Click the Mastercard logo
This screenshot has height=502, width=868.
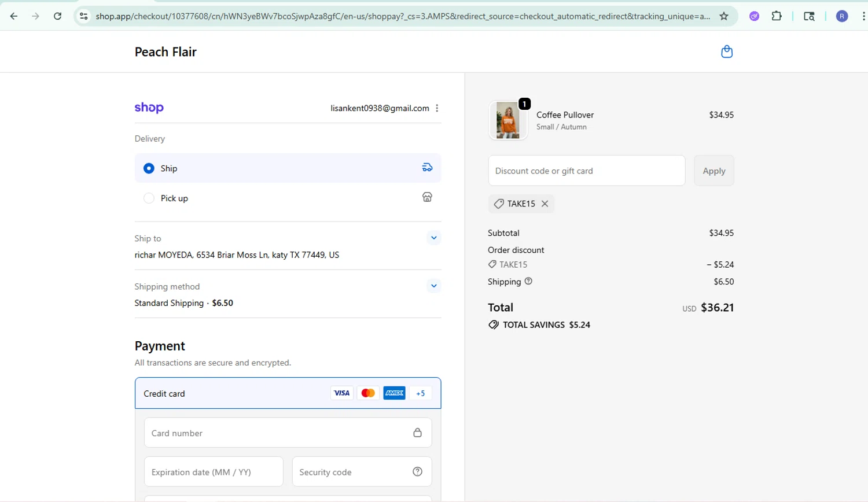[368, 393]
